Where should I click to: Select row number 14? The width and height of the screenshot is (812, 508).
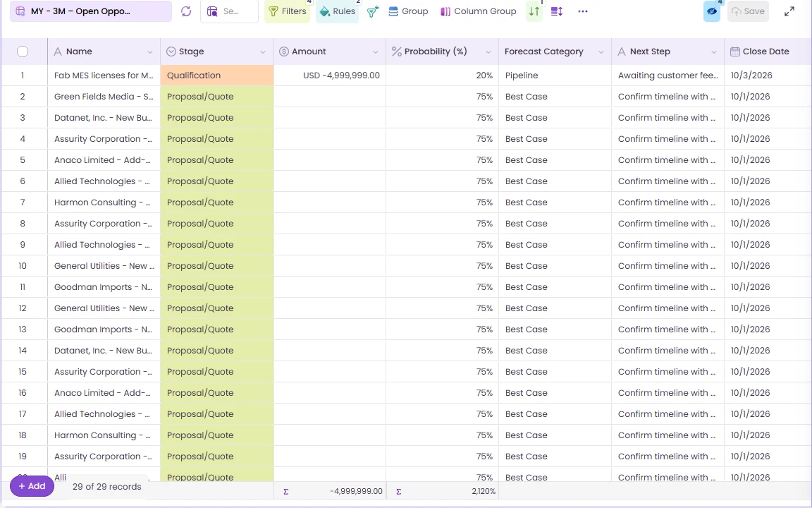(x=23, y=351)
